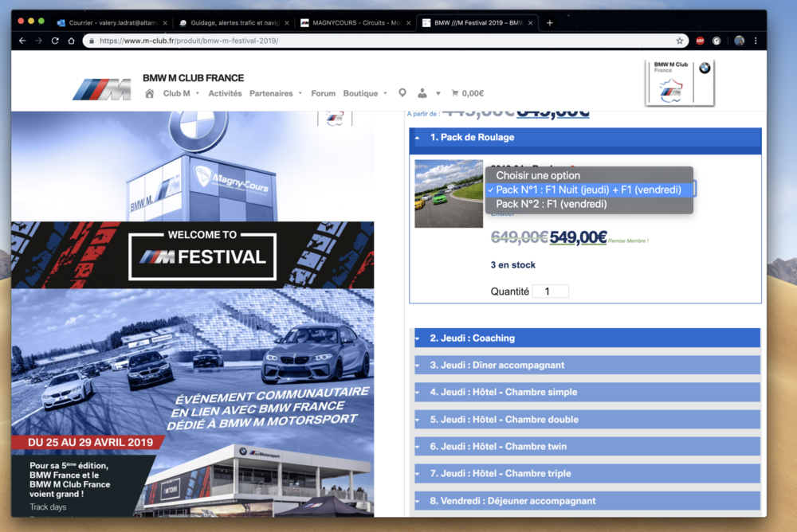Open the Partenaires menu
The image size is (797, 532).
coord(276,93)
